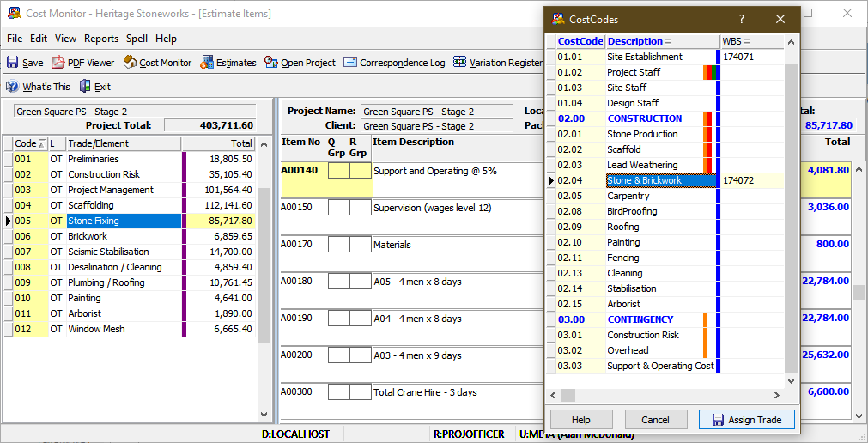Image resolution: width=868 pixels, height=443 pixels.
Task: Click the Q Grp box for item A00200
Action: click(x=339, y=355)
